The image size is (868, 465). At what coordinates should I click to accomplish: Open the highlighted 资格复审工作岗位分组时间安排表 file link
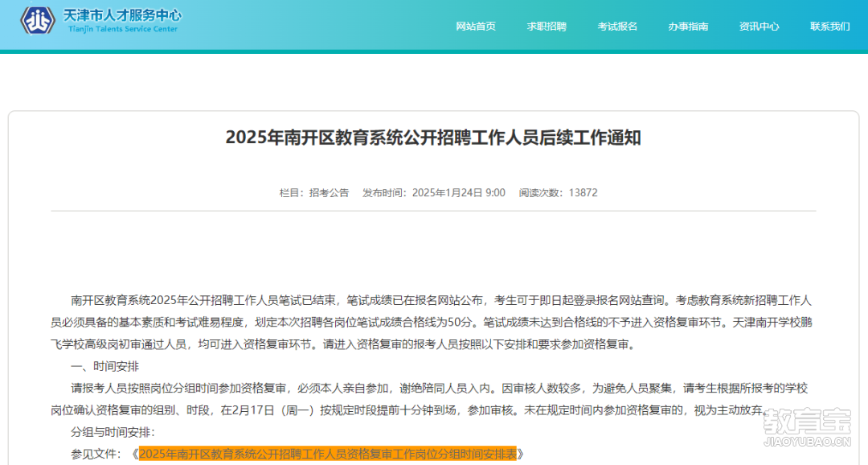click(327, 454)
